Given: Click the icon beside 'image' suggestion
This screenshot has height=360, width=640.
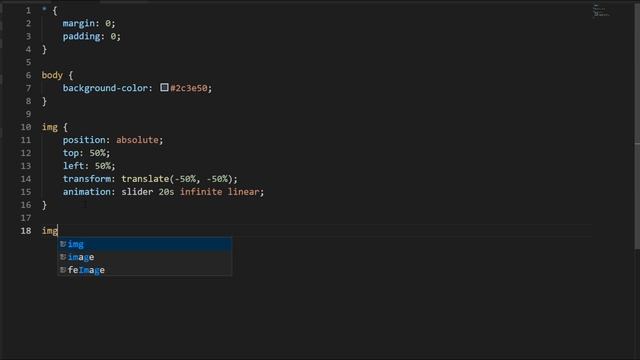Looking at the screenshot, I should click(63, 257).
